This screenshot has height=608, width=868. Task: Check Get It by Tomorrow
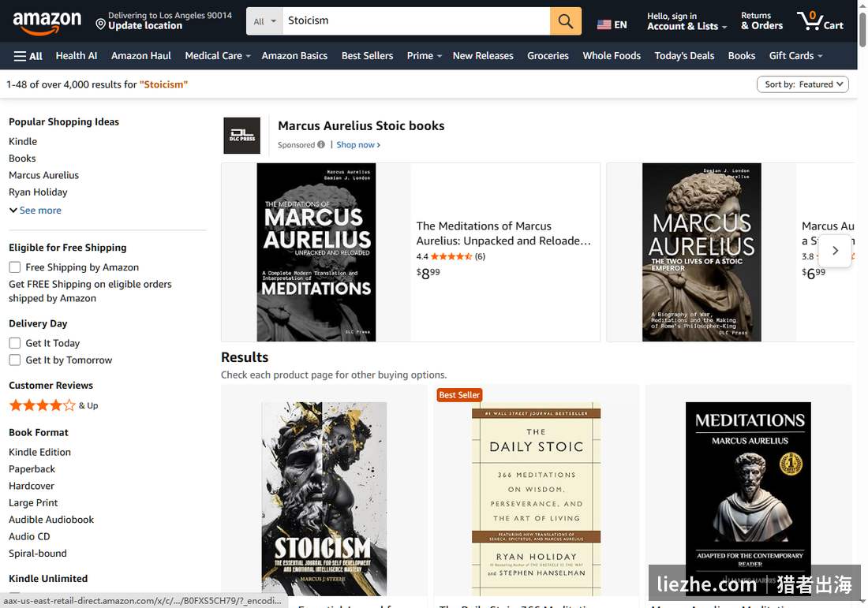tap(15, 360)
